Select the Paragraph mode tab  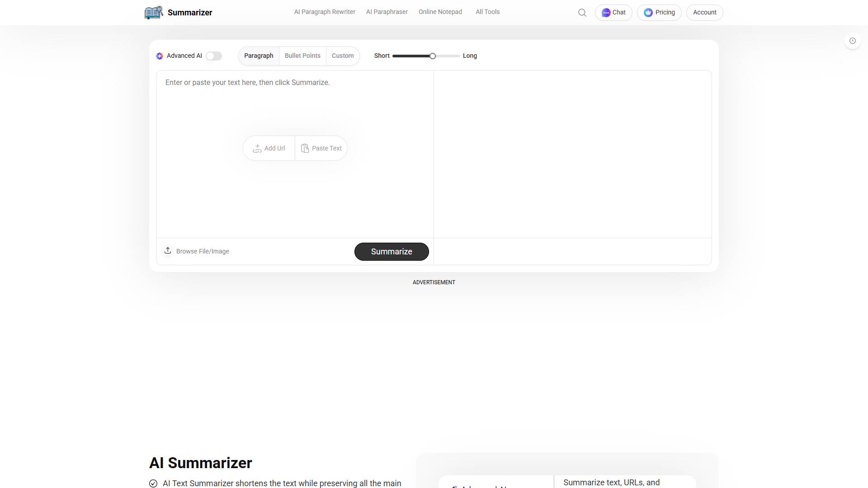tap(259, 56)
